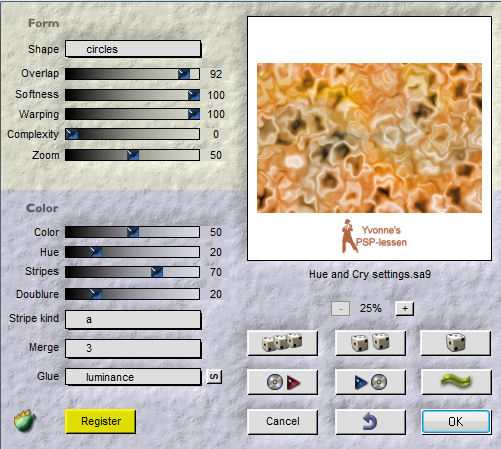Click the single die randomize button

[456, 343]
